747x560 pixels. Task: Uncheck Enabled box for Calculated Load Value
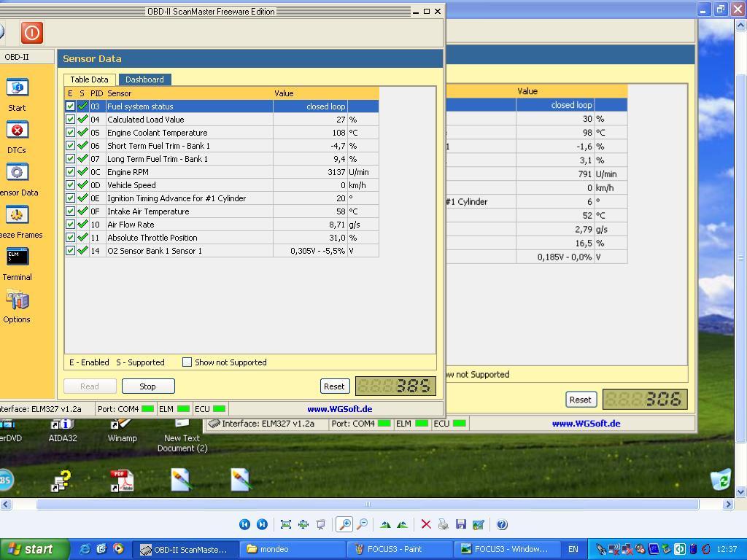pyautogui.click(x=70, y=119)
